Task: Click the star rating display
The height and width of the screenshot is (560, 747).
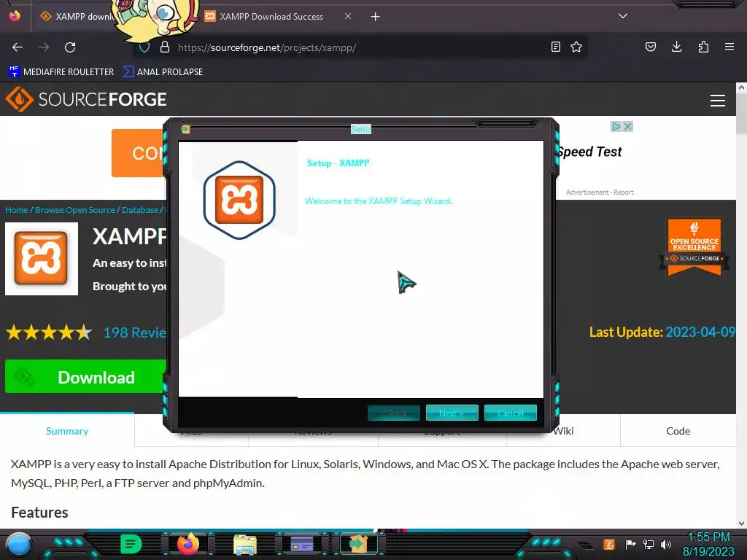Action: click(x=49, y=332)
